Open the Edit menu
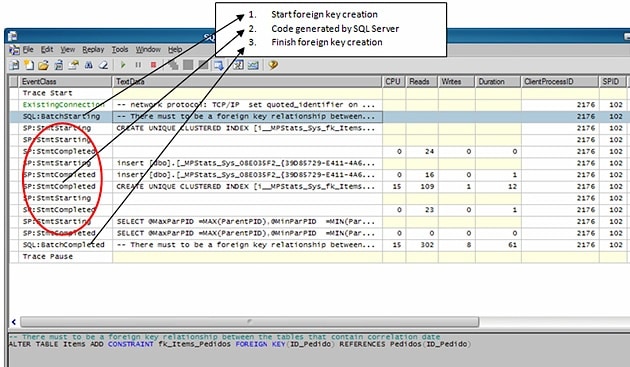Screen dimensions: 630x367 (x=47, y=50)
